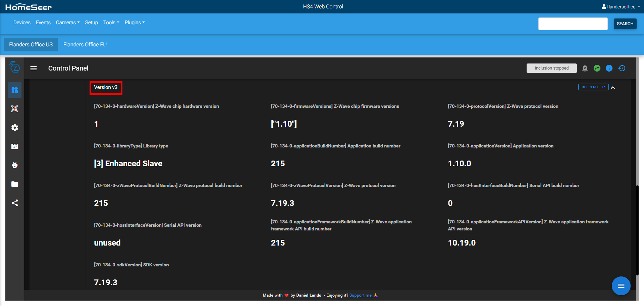Toggle the hamburger navigation menu
Image resolution: width=644 pixels, height=306 pixels.
[x=34, y=68]
